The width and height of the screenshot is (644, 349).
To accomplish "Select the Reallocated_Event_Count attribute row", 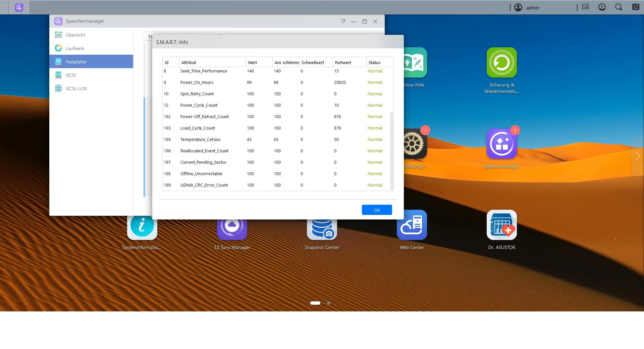I will click(276, 151).
